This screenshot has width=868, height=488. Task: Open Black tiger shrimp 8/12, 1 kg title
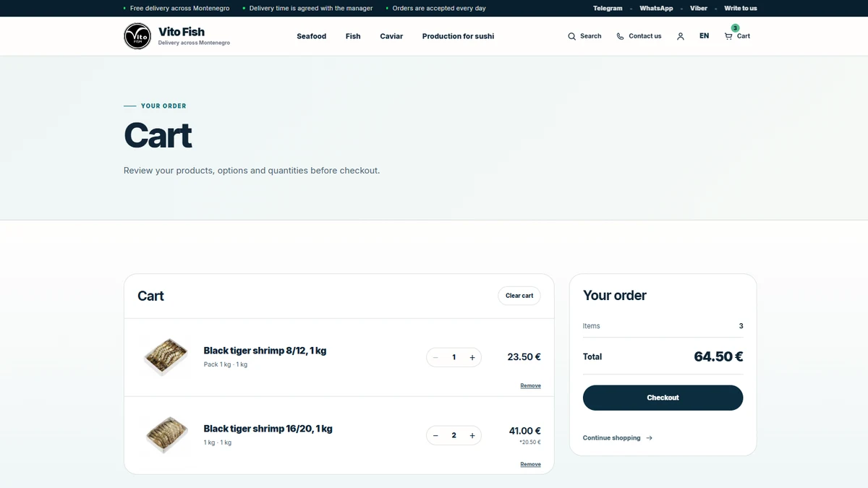coord(265,351)
